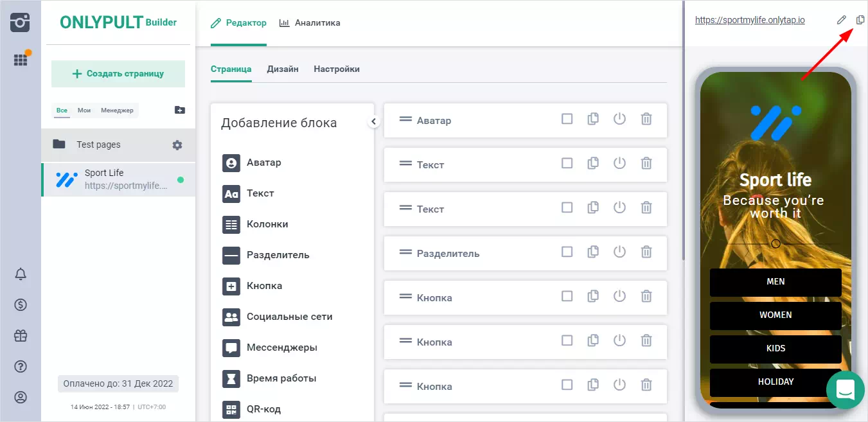Click the Создать страницу button

(118, 74)
